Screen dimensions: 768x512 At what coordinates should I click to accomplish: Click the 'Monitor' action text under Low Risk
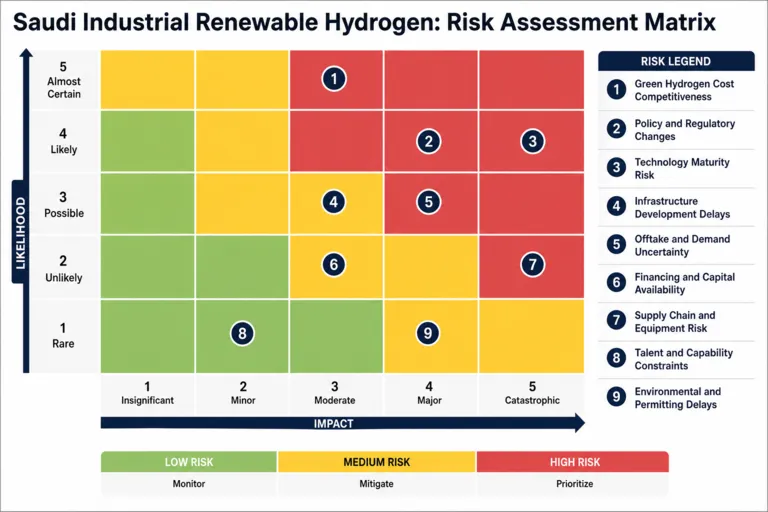tap(189, 484)
